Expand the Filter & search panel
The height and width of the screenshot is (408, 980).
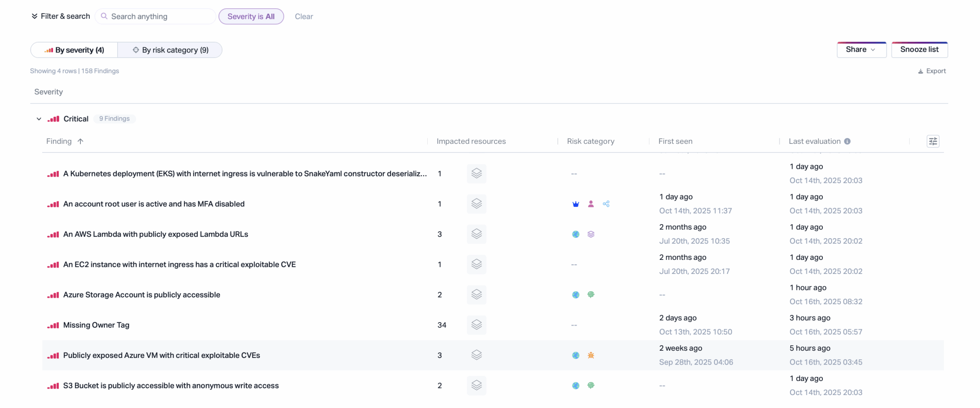tap(60, 16)
